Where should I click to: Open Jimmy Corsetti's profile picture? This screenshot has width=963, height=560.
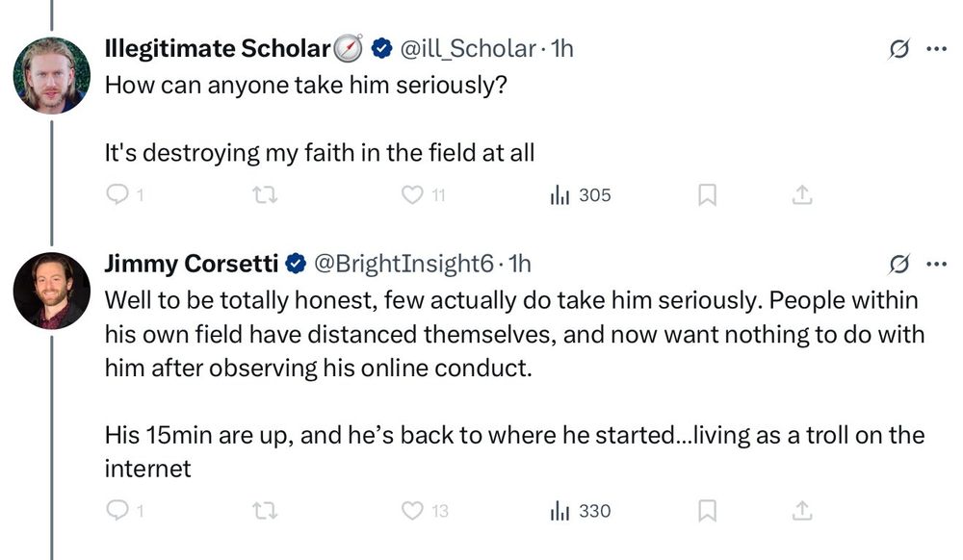52,291
